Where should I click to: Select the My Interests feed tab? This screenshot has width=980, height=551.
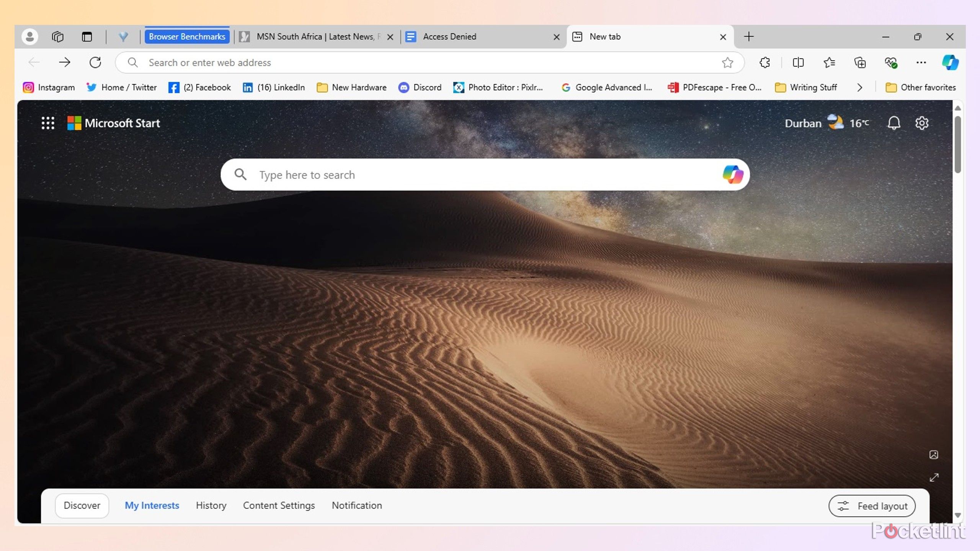click(x=152, y=505)
